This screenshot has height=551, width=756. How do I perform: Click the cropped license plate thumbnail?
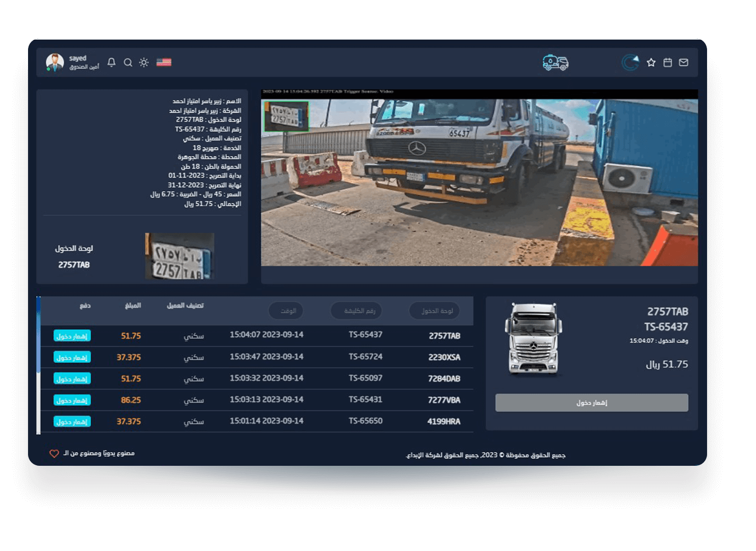click(179, 256)
